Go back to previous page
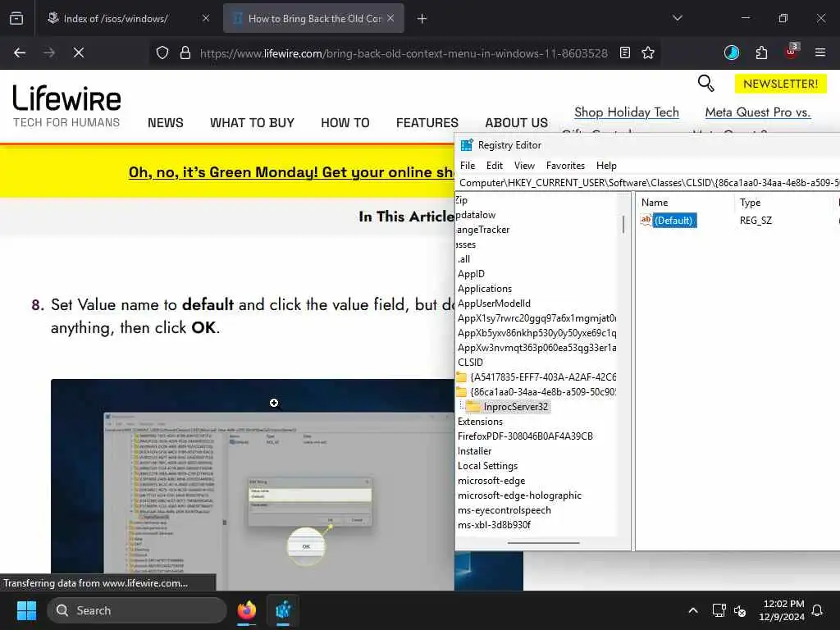This screenshot has width=840, height=630. point(20,53)
